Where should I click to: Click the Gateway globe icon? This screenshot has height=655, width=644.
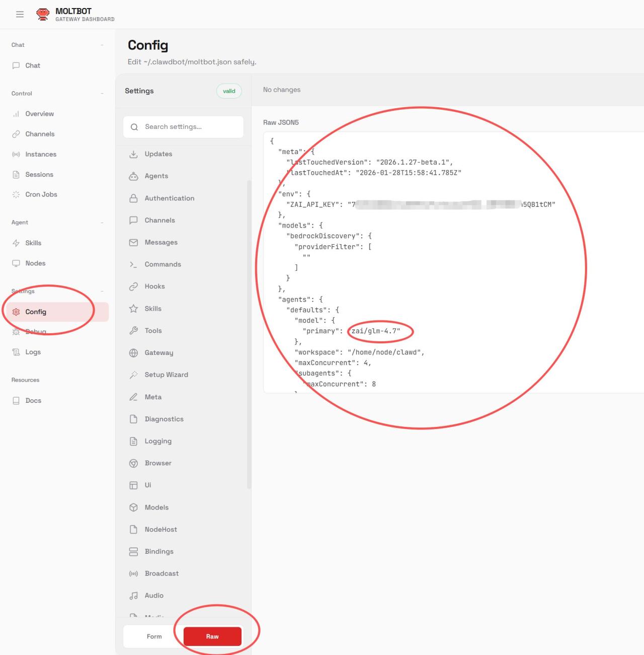[x=133, y=353]
